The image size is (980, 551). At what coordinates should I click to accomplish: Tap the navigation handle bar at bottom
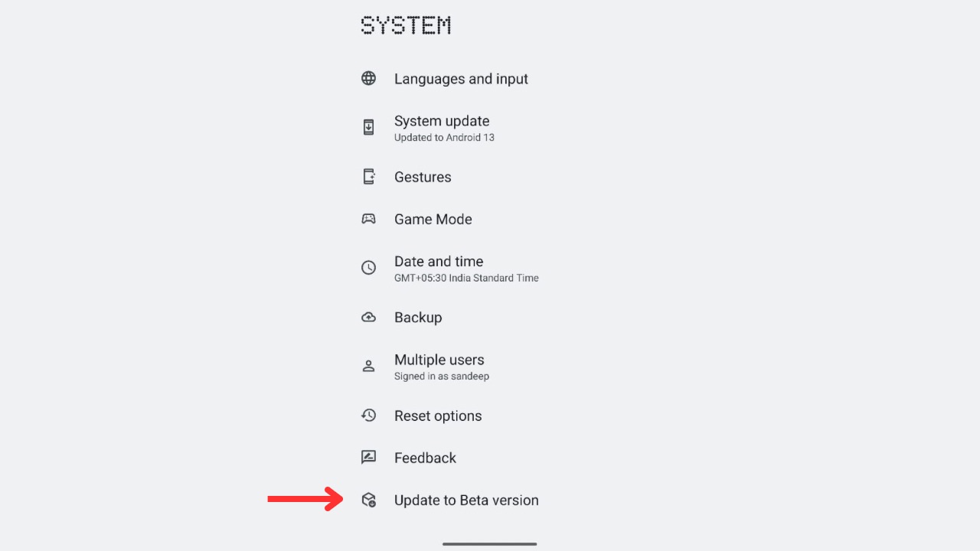[489, 543]
